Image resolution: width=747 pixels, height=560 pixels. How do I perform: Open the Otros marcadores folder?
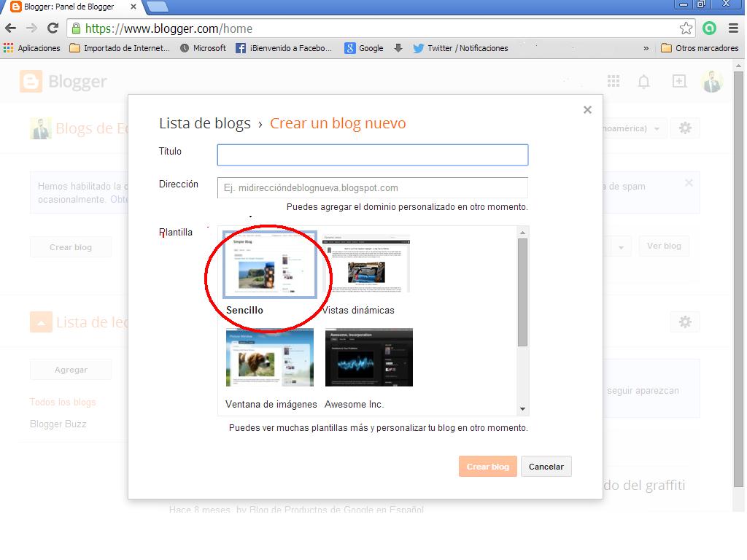pyautogui.click(x=700, y=48)
